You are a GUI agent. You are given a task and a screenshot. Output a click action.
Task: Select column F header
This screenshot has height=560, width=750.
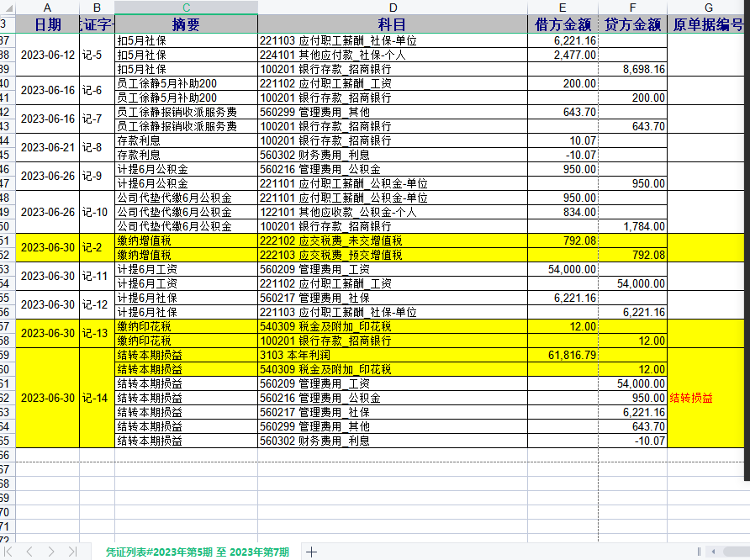[x=632, y=8]
